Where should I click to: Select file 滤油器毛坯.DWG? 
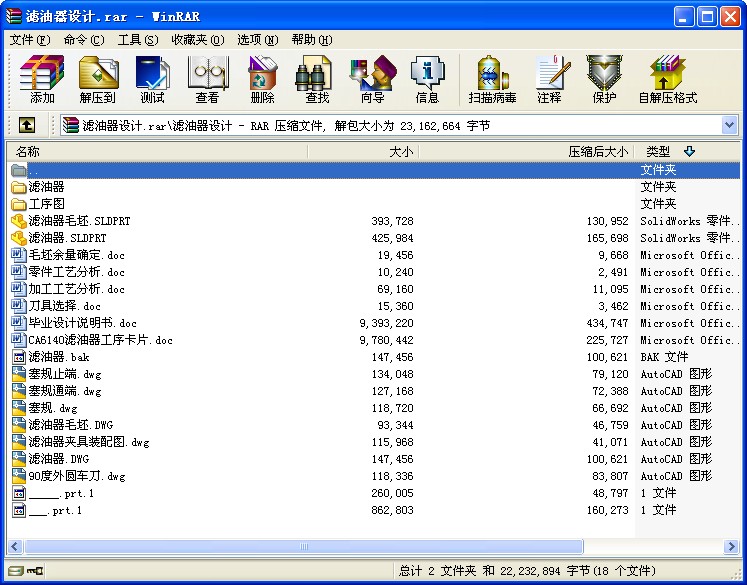71,425
